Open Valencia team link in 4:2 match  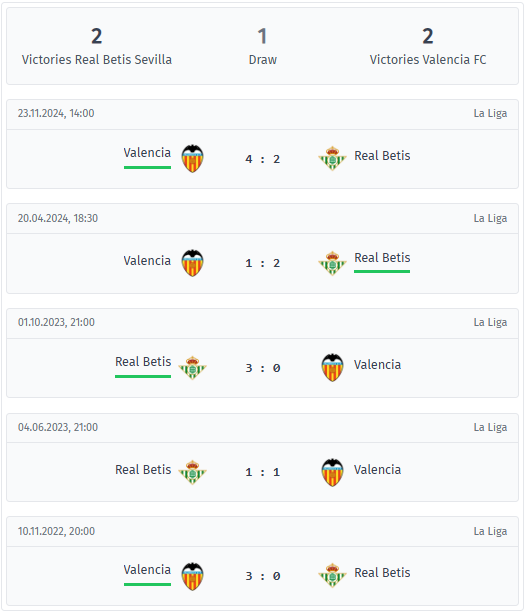147,153
